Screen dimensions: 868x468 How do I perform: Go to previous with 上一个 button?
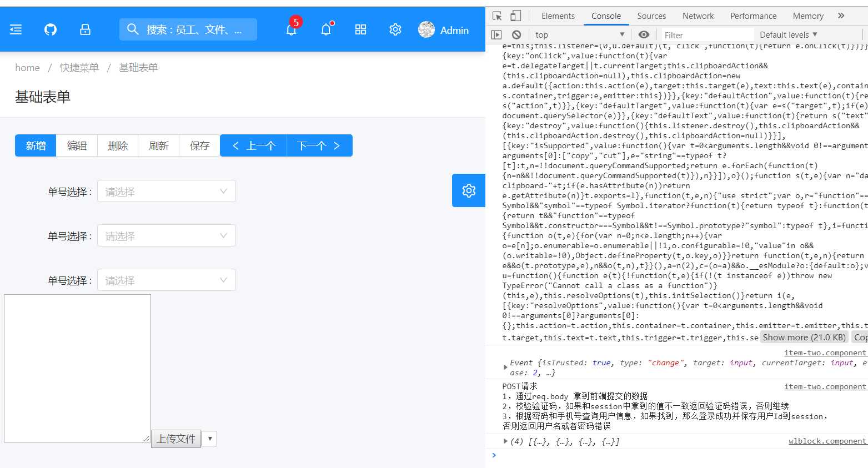pos(253,145)
